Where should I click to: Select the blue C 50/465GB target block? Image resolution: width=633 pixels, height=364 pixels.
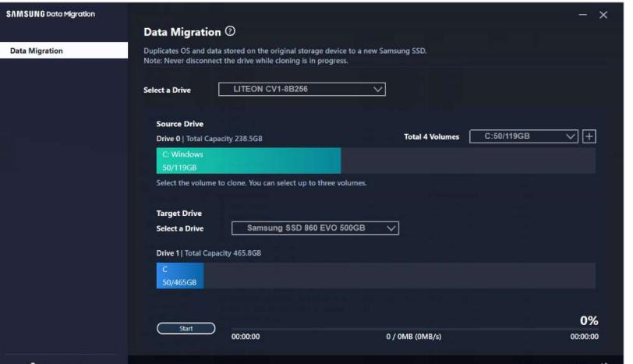180,276
